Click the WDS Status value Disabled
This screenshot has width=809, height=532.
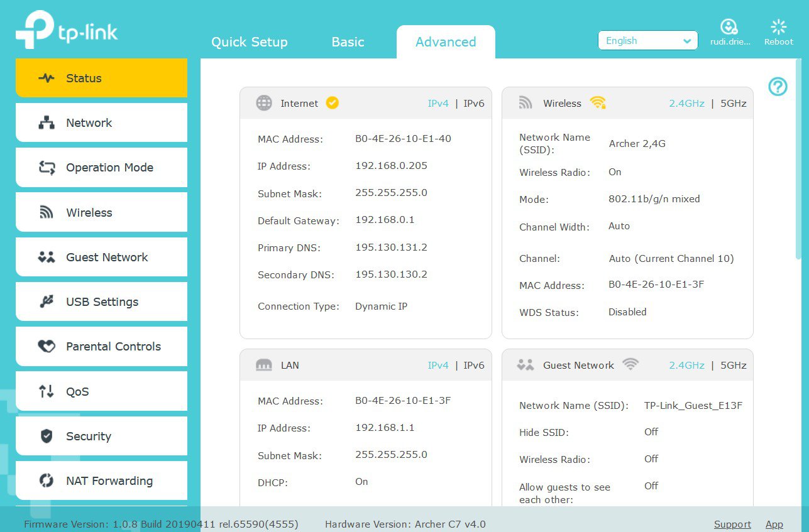coord(627,312)
